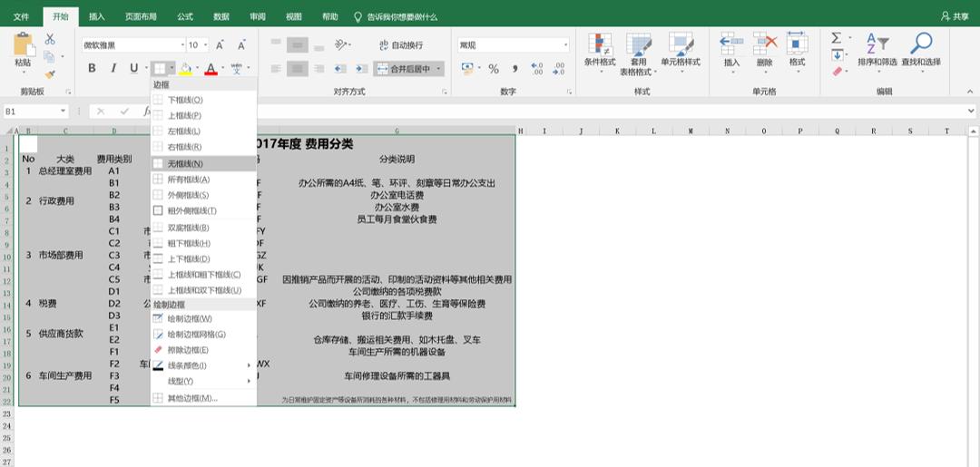This screenshot has width=980, height=467.
Task: Click the comma style icon
Action: pos(515,69)
